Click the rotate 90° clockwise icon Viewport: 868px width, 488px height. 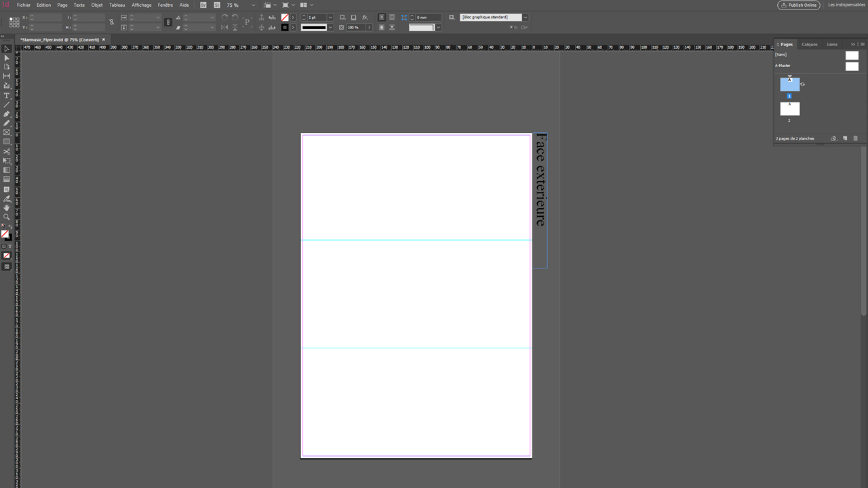tap(224, 17)
